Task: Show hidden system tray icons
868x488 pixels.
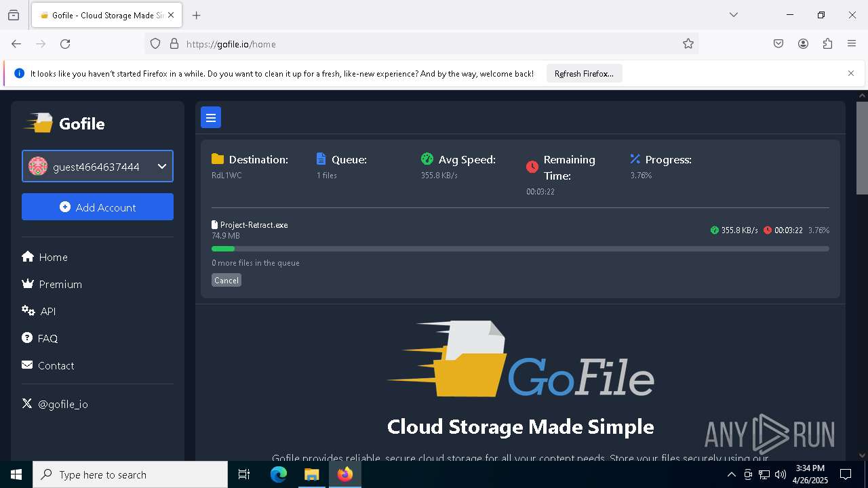Action: [731, 474]
